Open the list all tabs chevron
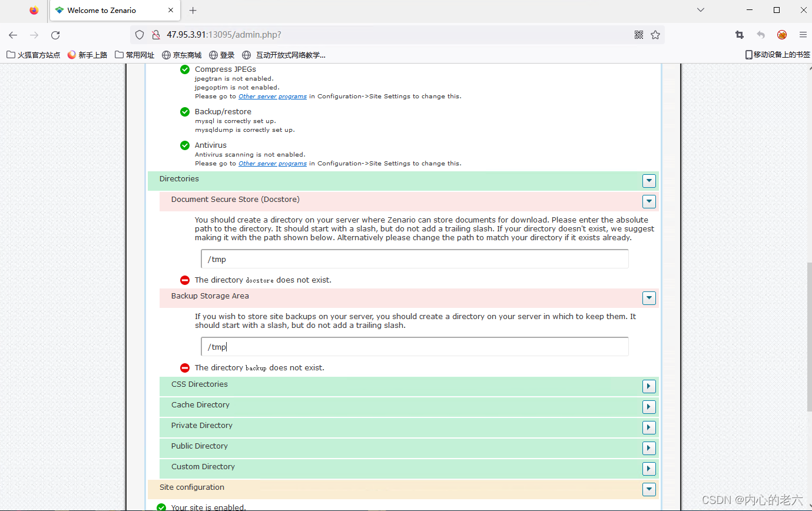This screenshot has width=812, height=511. click(701, 10)
